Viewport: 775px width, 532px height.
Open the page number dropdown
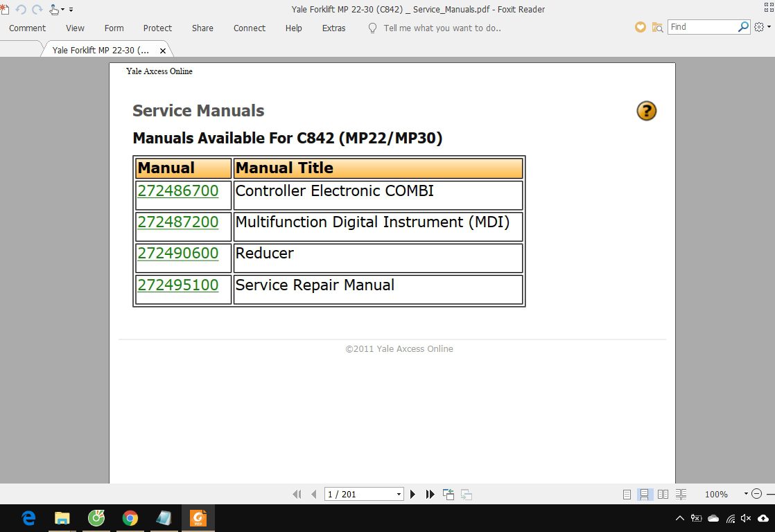coord(399,494)
